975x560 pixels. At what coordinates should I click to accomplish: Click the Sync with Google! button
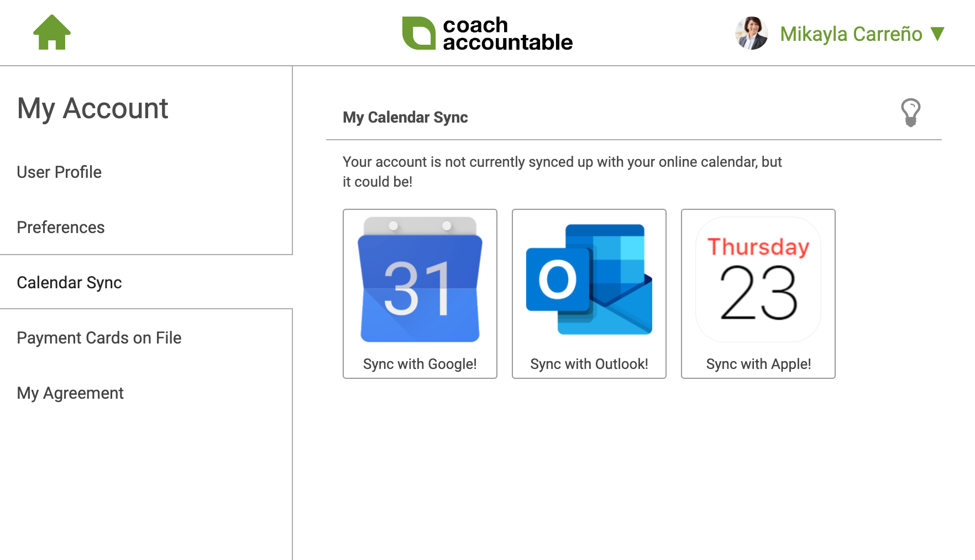pos(420,363)
